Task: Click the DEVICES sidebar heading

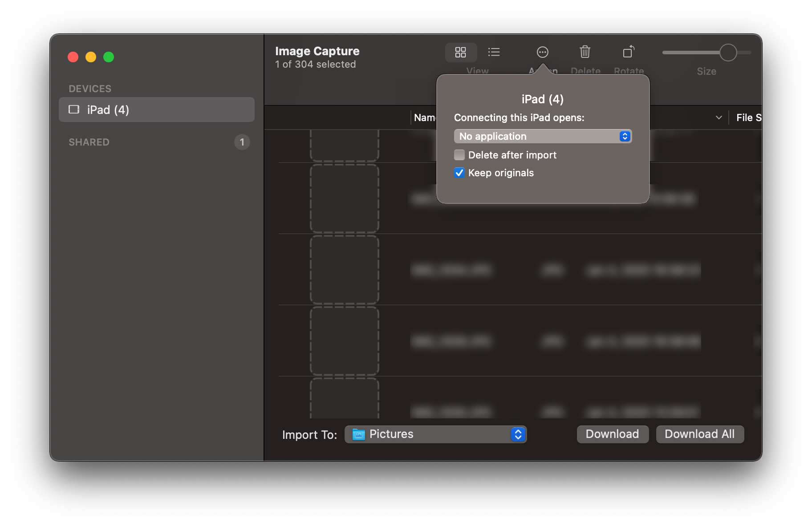Action: [90, 89]
